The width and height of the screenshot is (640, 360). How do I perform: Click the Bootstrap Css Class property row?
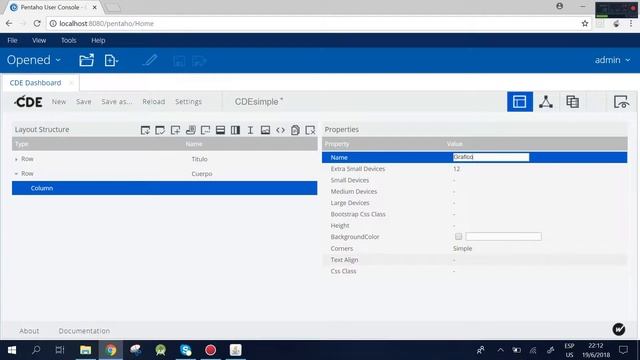[x=474, y=214]
